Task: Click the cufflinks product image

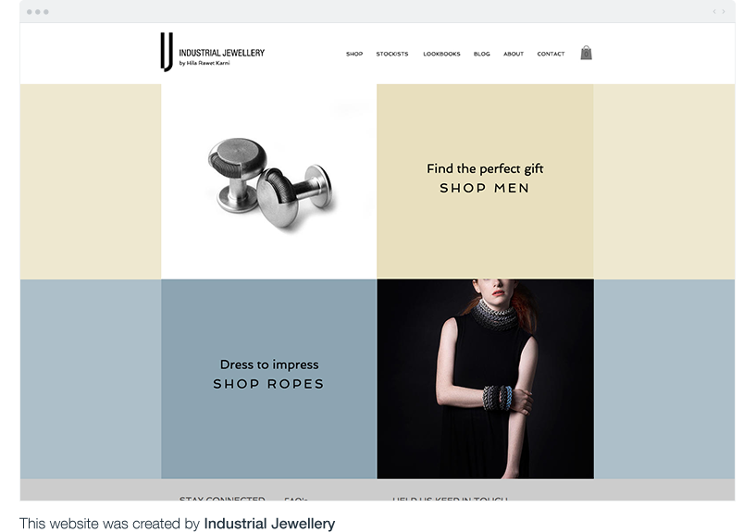Action: tap(269, 181)
